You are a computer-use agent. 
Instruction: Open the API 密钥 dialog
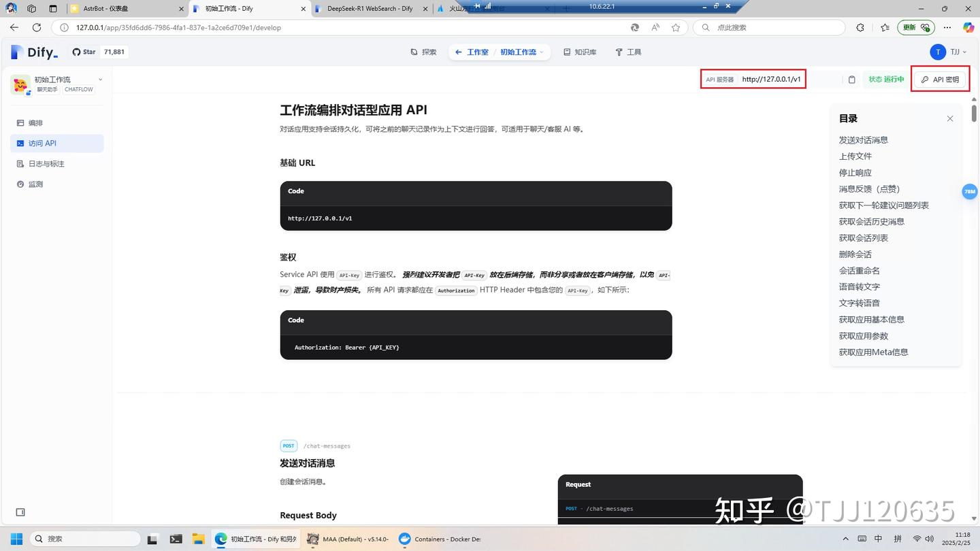click(x=940, y=79)
